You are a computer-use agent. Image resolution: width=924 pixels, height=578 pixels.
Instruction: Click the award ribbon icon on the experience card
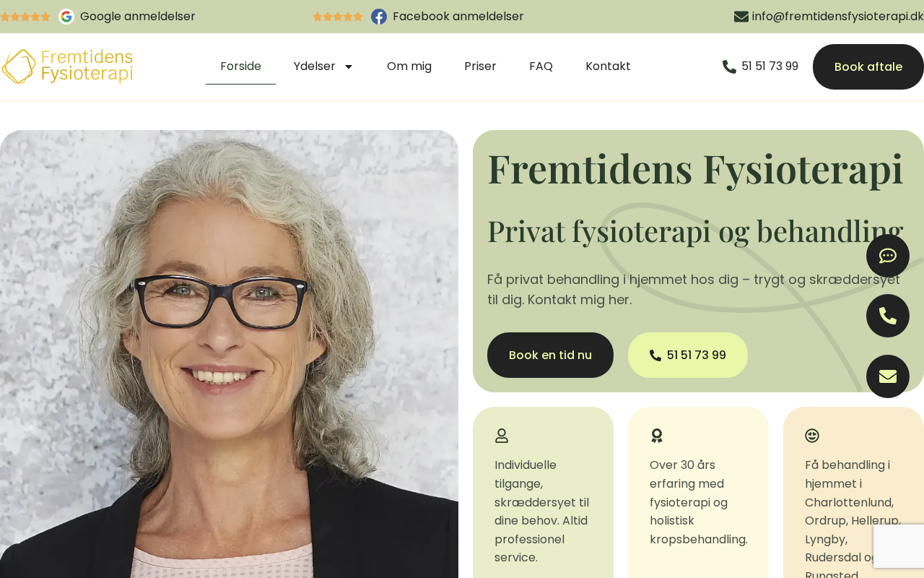tap(657, 436)
